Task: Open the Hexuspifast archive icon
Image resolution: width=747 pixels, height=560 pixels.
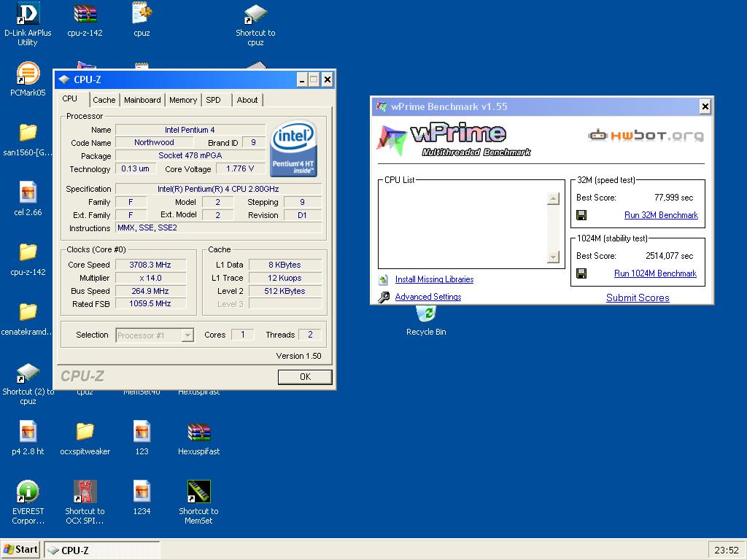Action: pos(198,432)
